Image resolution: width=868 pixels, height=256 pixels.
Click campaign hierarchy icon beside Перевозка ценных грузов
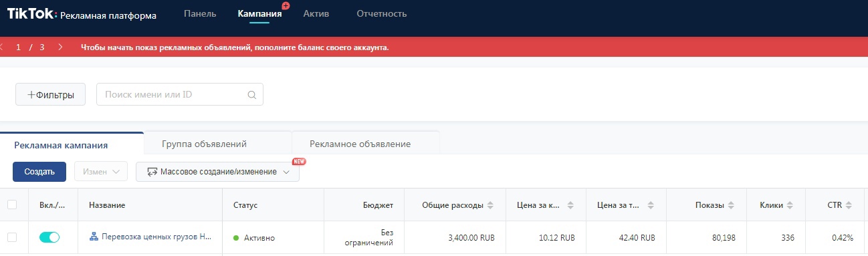pyautogui.click(x=94, y=237)
